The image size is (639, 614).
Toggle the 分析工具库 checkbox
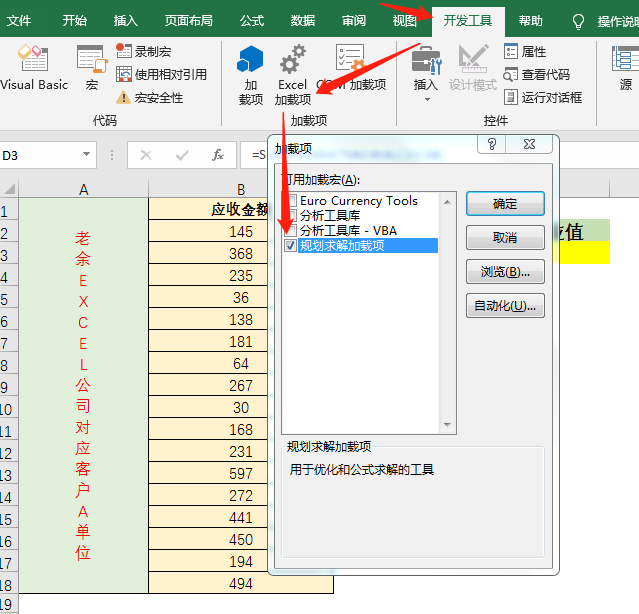tap(290, 215)
